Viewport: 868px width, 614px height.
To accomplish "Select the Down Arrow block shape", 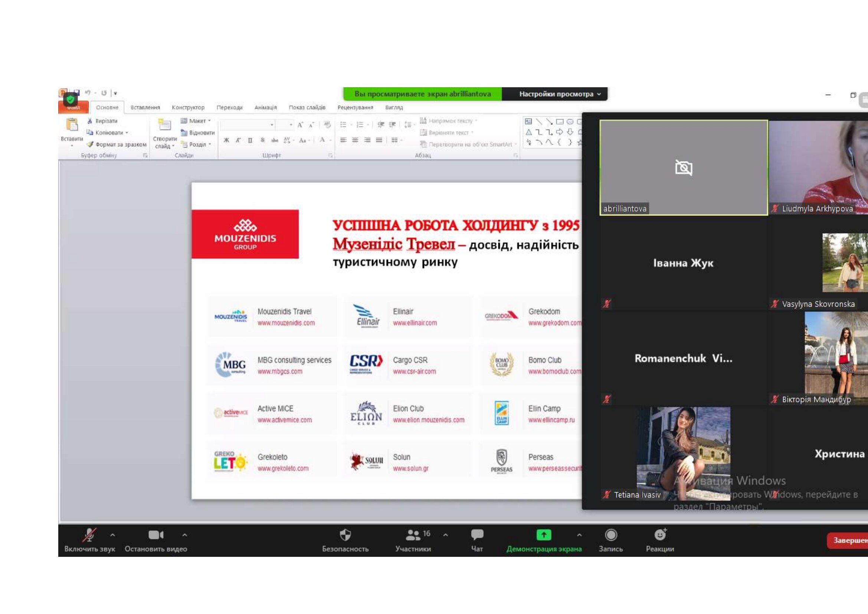I will click(570, 132).
